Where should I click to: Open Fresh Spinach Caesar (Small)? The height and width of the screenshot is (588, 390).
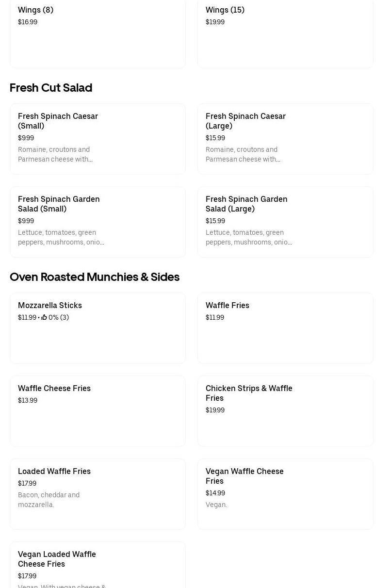click(97, 139)
